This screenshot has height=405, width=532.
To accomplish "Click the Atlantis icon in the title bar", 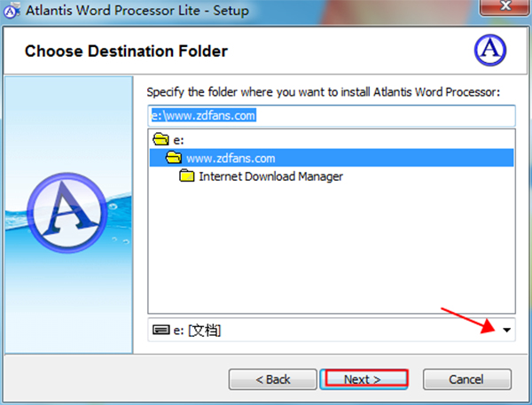I will pos(12,12).
